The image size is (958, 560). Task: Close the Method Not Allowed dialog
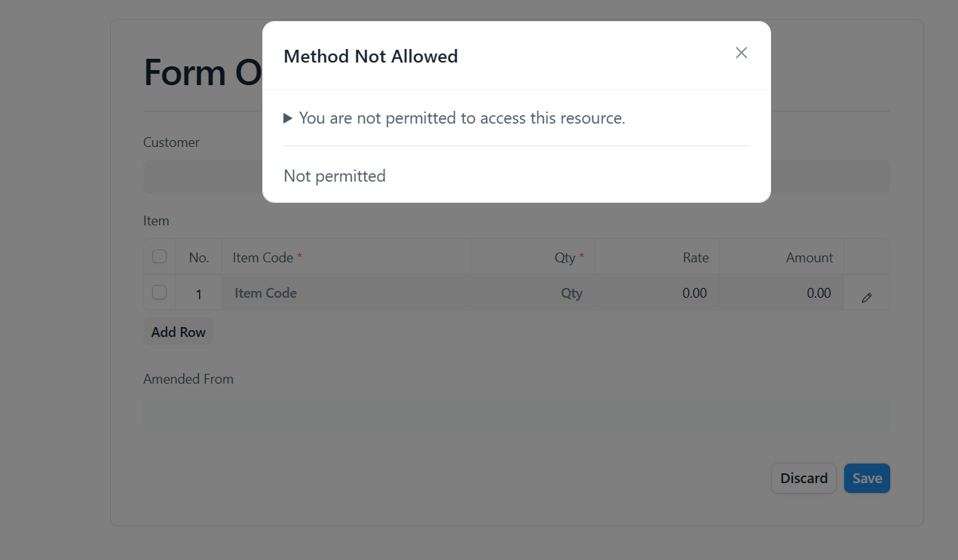click(742, 53)
